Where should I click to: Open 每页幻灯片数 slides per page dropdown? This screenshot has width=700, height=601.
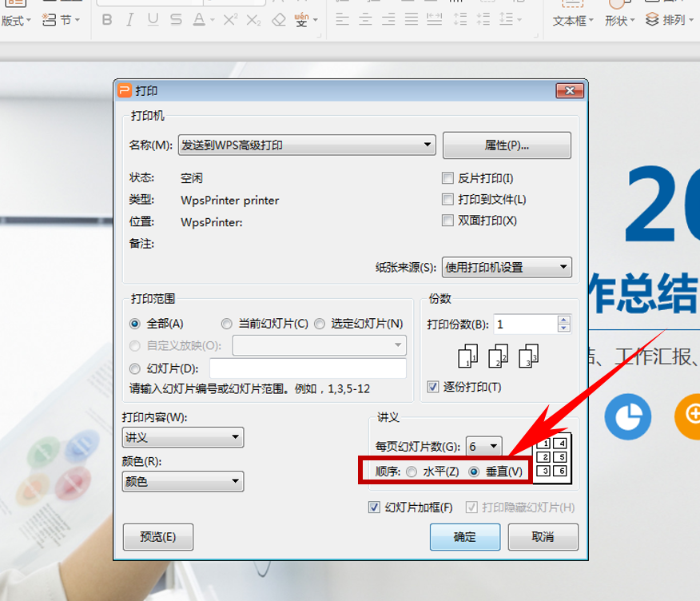pos(484,446)
